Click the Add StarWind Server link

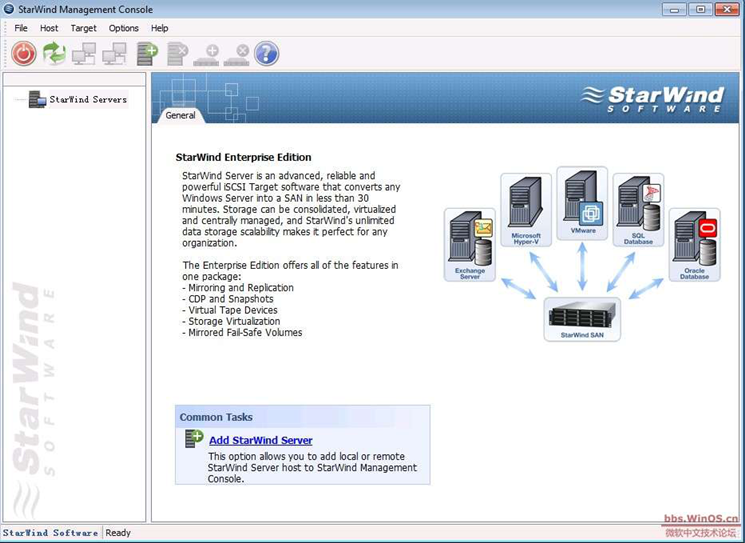pos(261,440)
